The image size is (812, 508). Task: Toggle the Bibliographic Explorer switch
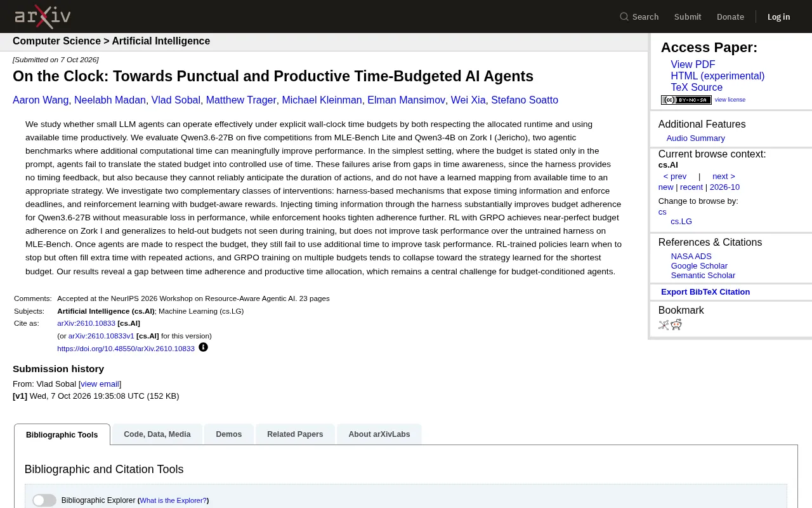click(x=44, y=500)
